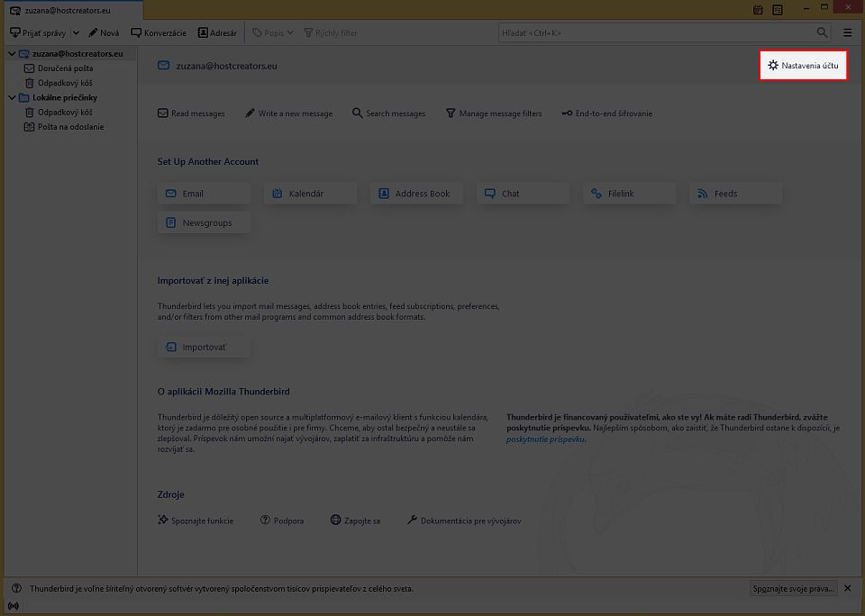Select zuzana@hostcreators.eu account in folder pane
Image resolution: width=865 pixels, height=616 pixels.
point(77,53)
